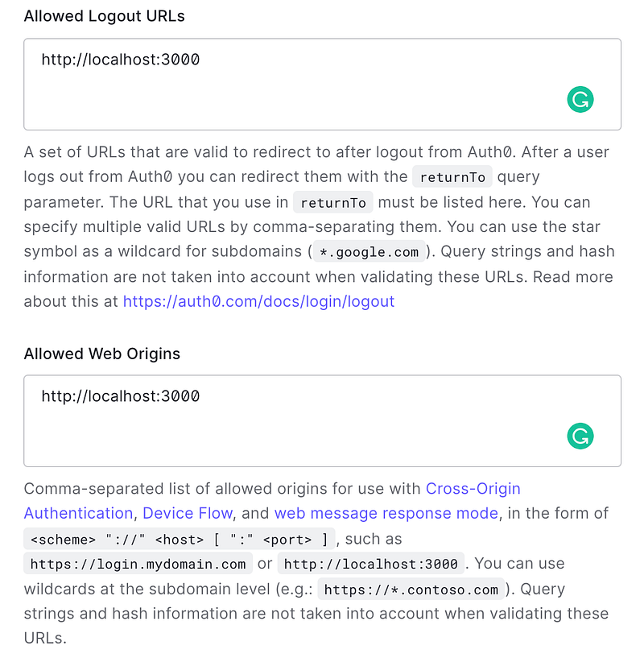Screen dimensions: 644x658
Task: Click the Allowed Logout URLs heading
Action: pyautogui.click(x=104, y=16)
